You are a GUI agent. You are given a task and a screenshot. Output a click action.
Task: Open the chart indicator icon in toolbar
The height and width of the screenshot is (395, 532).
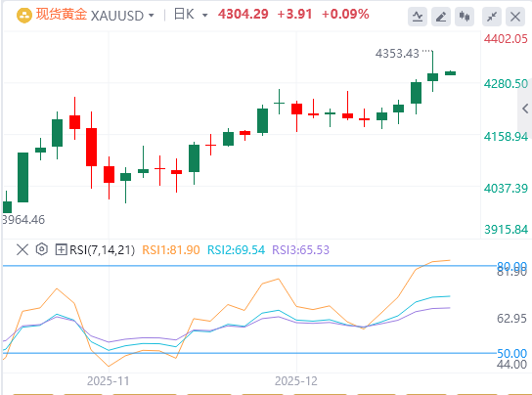418,17
